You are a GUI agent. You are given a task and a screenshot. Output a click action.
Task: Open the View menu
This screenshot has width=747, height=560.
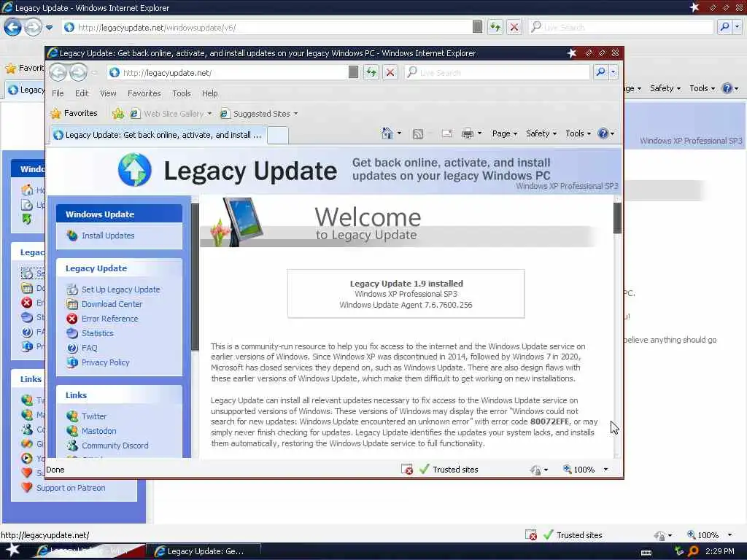coord(108,93)
